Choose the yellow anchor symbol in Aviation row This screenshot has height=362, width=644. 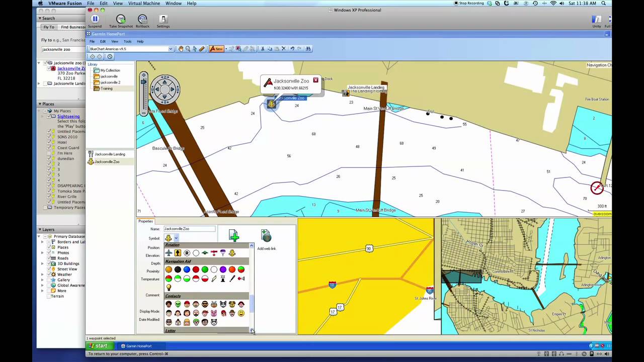tap(232, 253)
